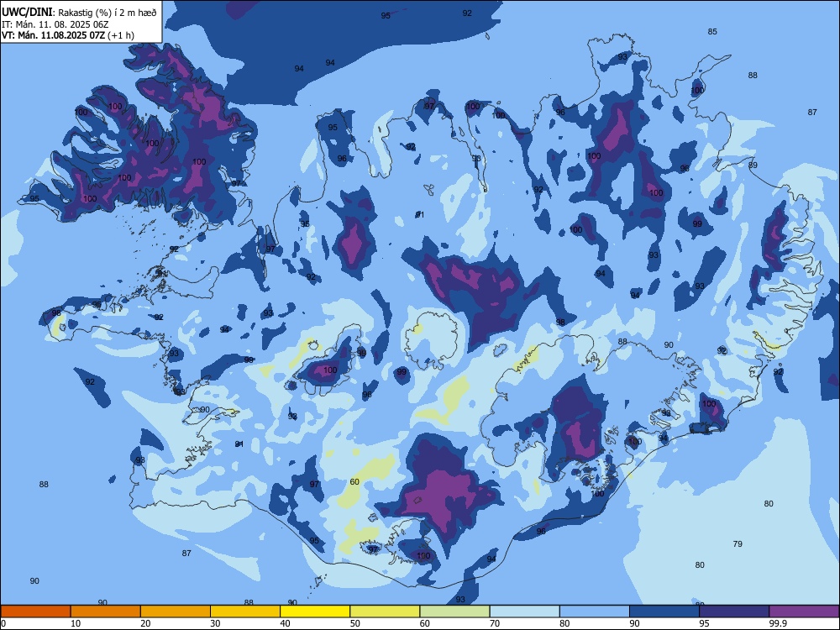840x630 pixels.
Task: Click the legend scale label '30'
Action: [215, 623]
